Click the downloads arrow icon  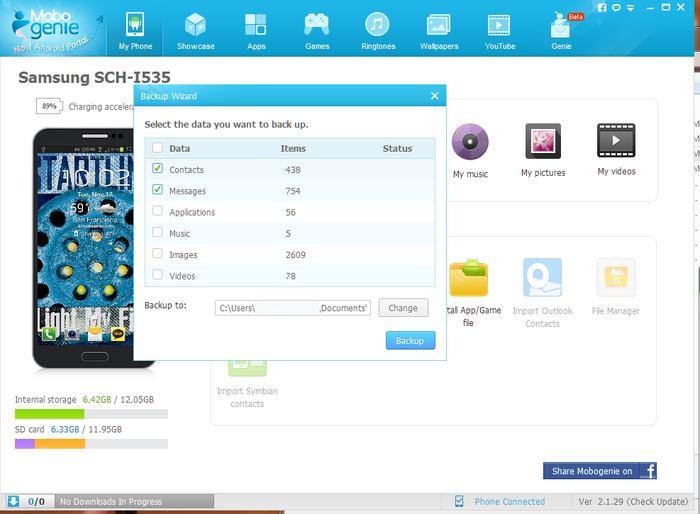pyautogui.click(x=13, y=501)
